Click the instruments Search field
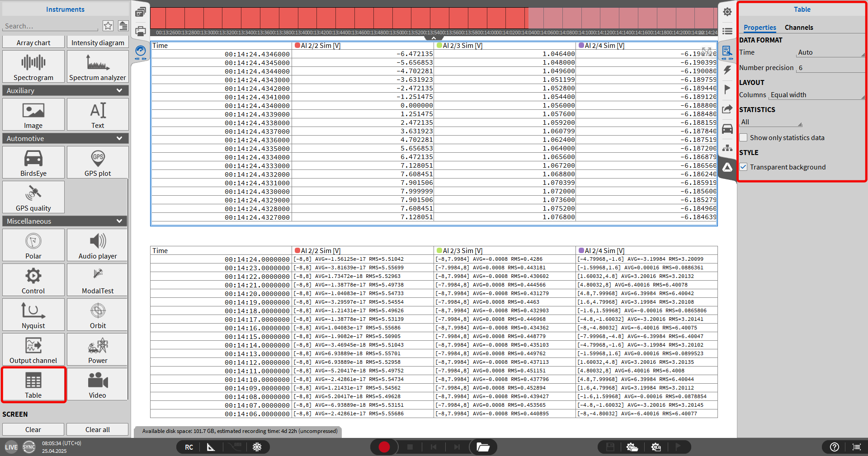This screenshot has height=456, width=868. pos(51,26)
